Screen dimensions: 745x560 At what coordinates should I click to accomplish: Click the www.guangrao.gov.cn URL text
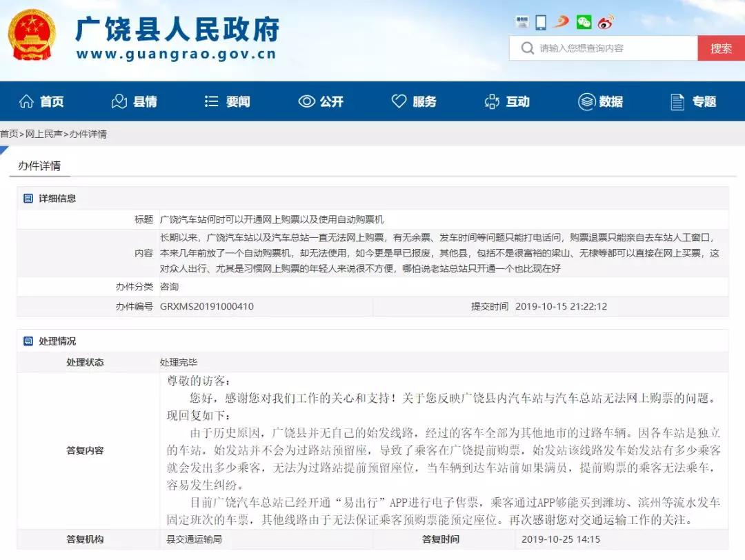coord(177,54)
